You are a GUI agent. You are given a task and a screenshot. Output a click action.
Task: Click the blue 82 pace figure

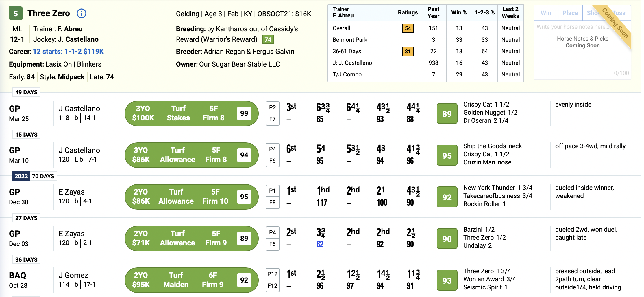320,244
